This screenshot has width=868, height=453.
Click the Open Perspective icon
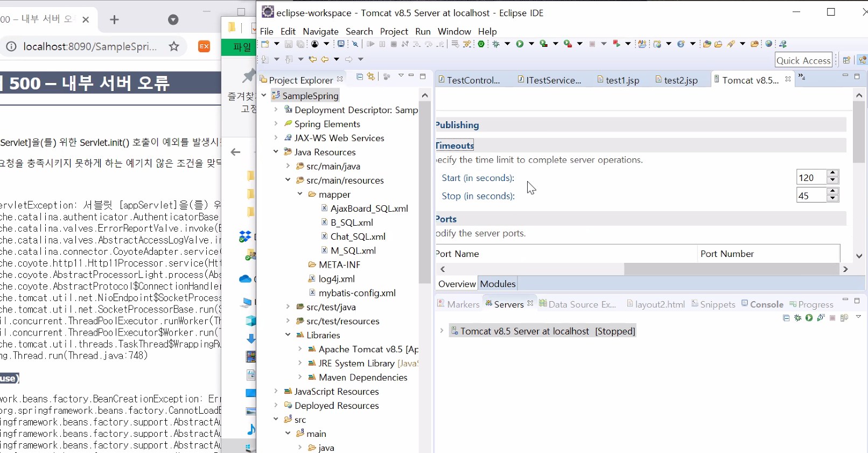point(846,60)
